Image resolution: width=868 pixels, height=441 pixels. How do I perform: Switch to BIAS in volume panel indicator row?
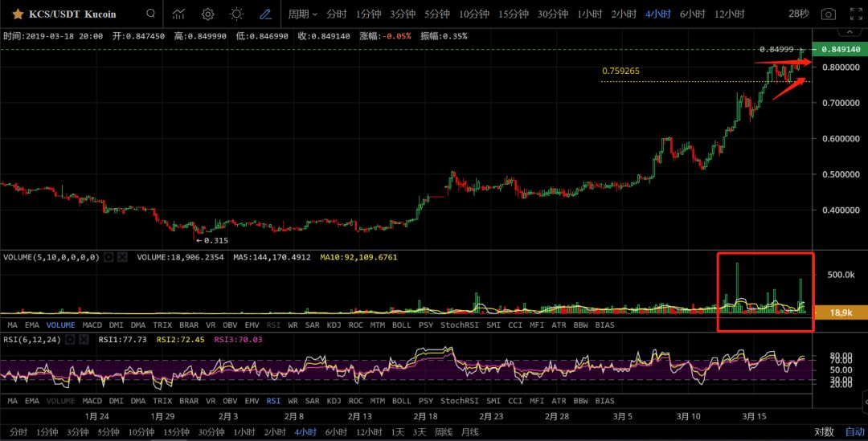[604, 325]
